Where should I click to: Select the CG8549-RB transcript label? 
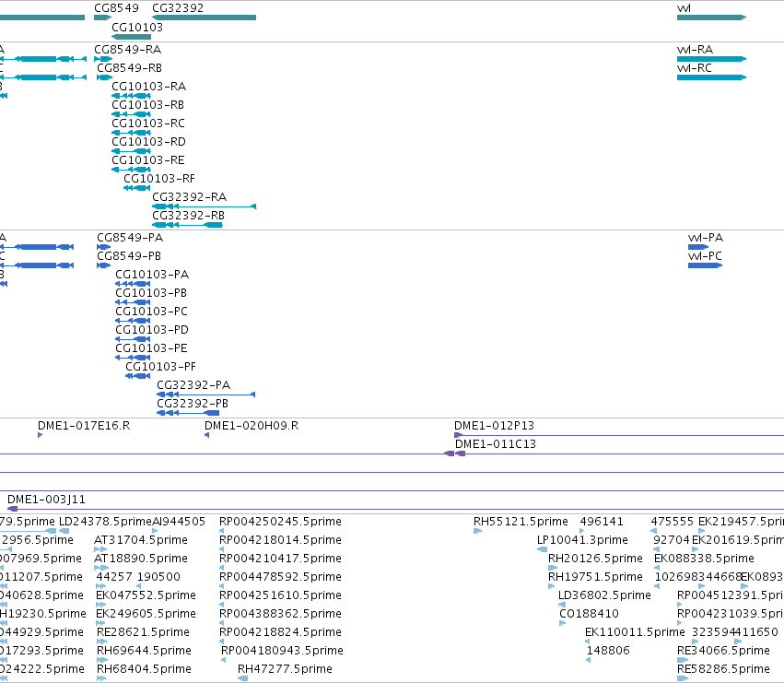point(129,68)
